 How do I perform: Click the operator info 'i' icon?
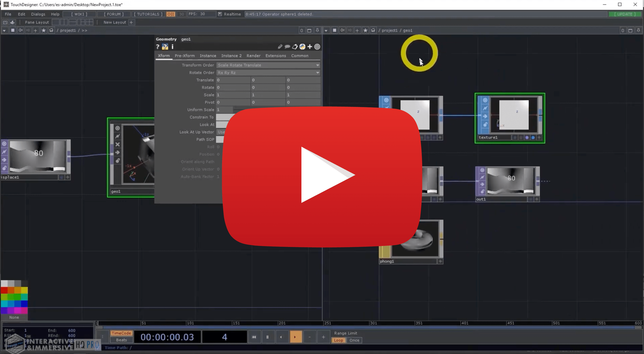point(172,47)
